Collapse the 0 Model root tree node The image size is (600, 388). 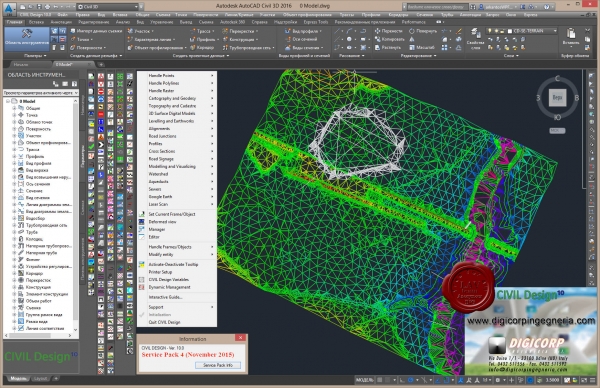pyautogui.click(x=8, y=101)
